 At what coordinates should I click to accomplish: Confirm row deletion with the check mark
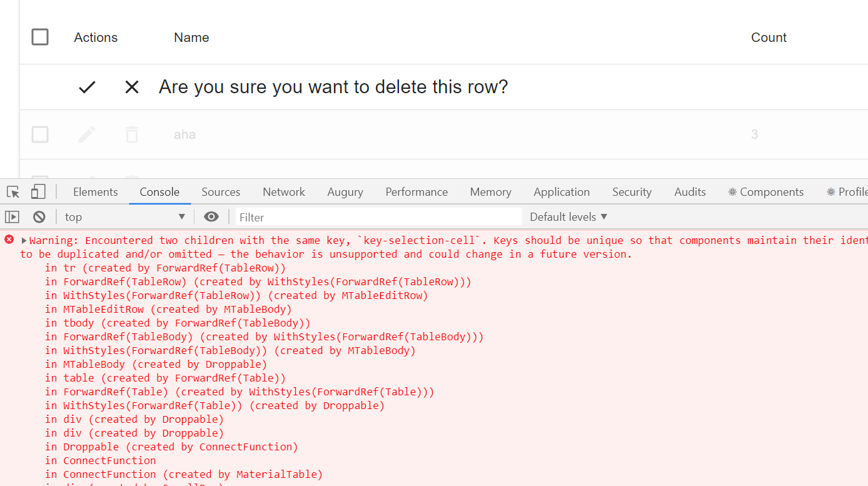(x=86, y=87)
